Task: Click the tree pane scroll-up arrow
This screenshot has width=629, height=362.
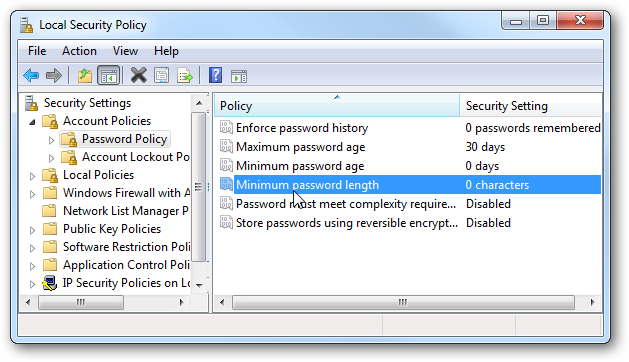Action: pyautogui.click(x=199, y=103)
